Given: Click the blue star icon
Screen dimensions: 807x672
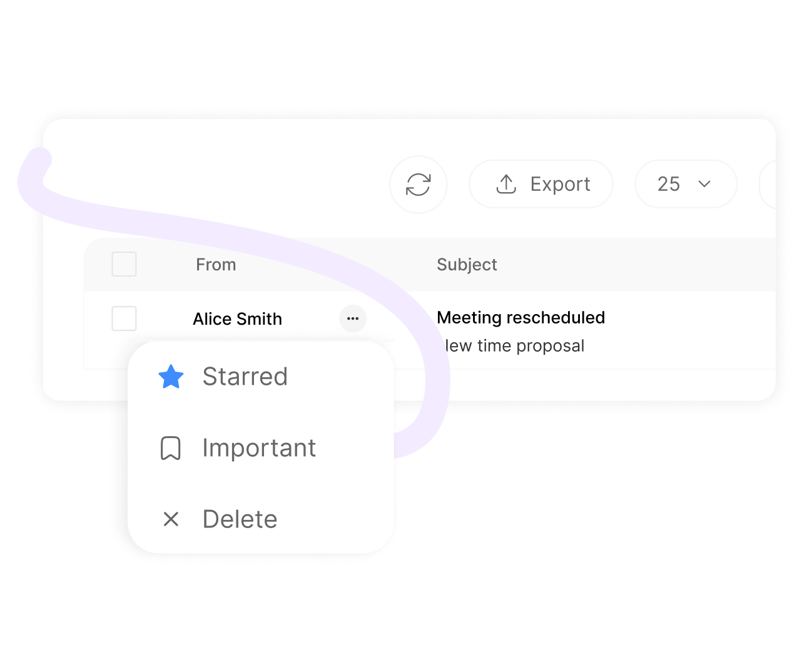Looking at the screenshot, I should point(171,377).
